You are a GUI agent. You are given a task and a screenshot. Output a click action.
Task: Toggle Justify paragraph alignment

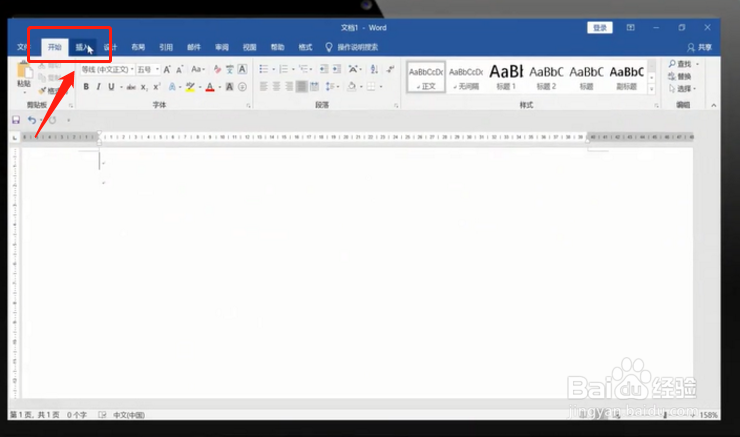[x=302, y=86]
